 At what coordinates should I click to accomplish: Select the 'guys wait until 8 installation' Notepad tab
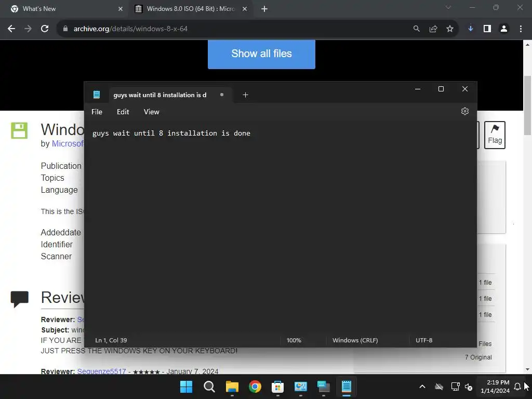pos(170,95)
